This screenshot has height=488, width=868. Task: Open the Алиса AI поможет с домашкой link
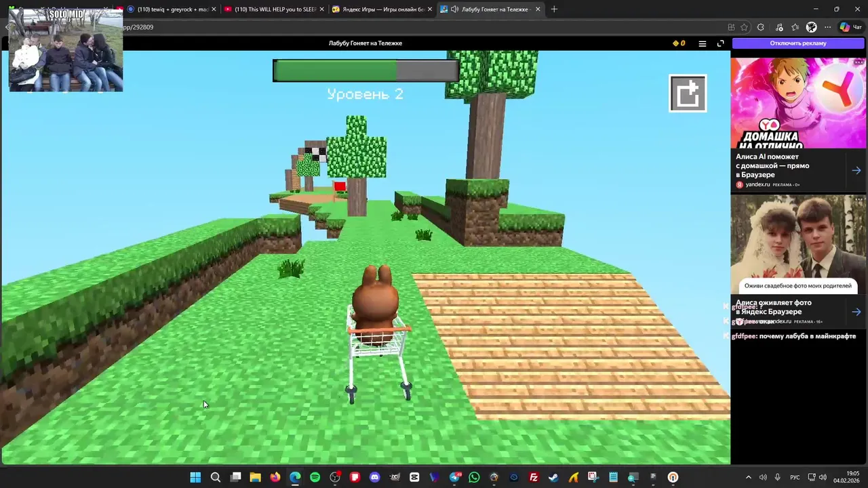pos(772,165)
